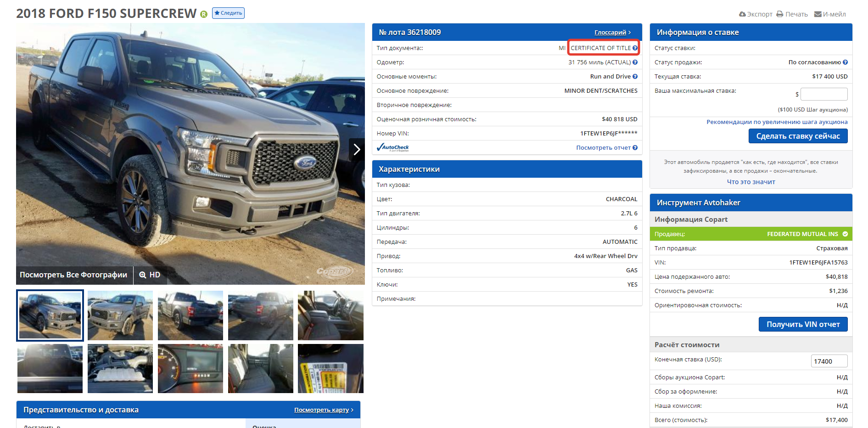Click Расчёт стоимости section heading
868x428 pixels.
(x=687, y=344)
